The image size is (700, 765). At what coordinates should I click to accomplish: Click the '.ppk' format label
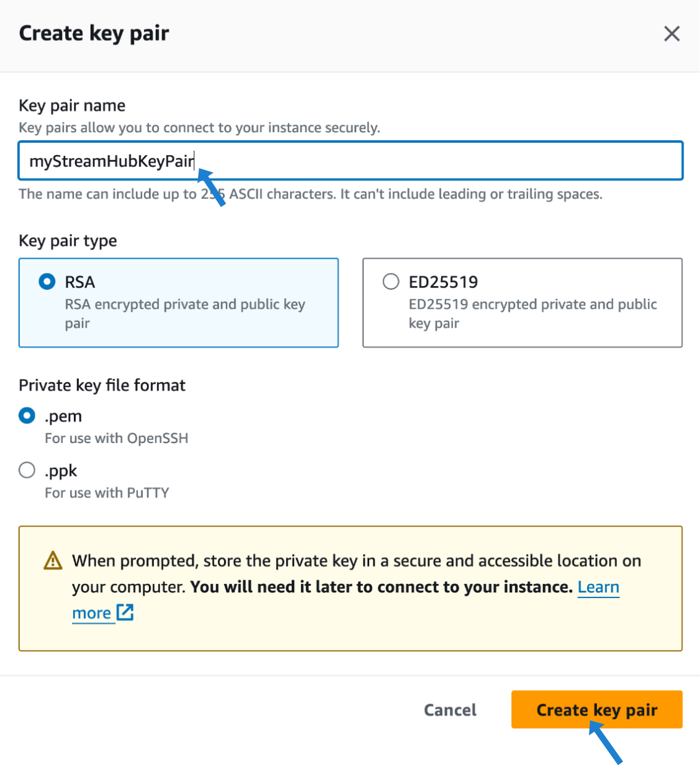pyautogui.click(x=61, y=471)
